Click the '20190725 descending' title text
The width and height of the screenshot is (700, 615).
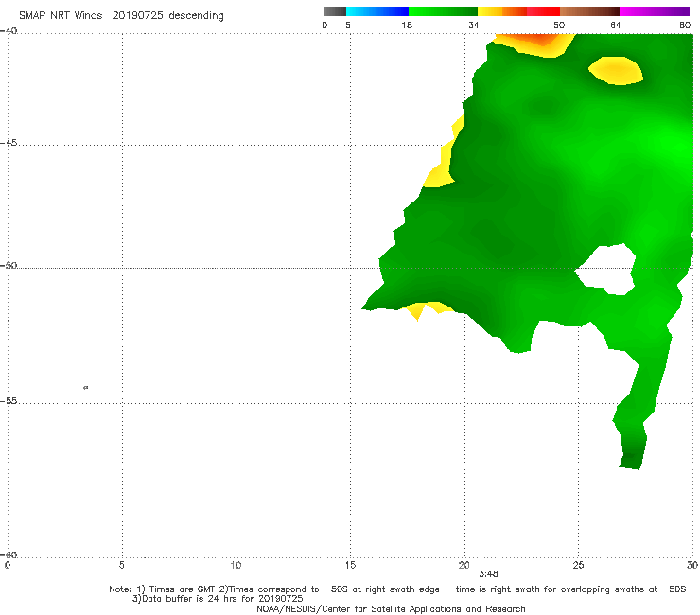pyautogui.click(x=167, y=16)
